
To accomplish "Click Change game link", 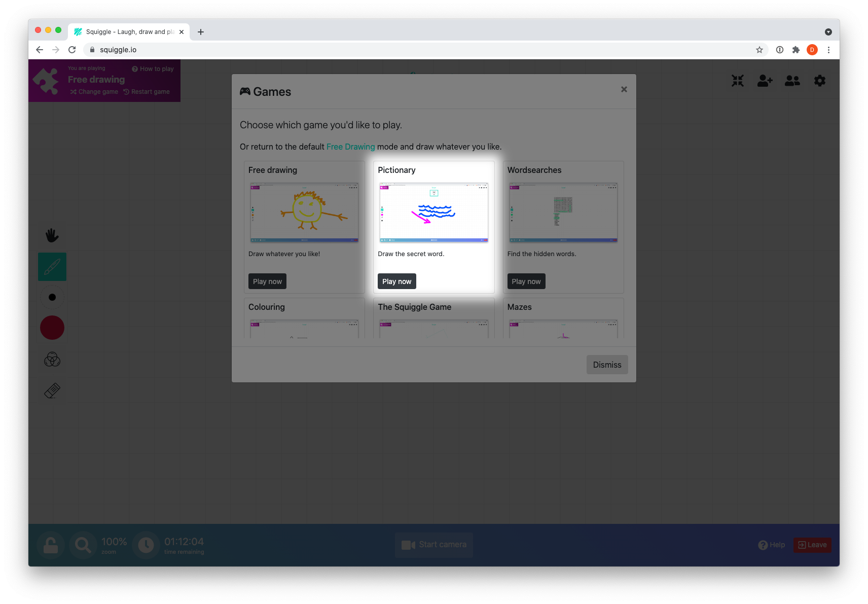I will tap(94, 92).
